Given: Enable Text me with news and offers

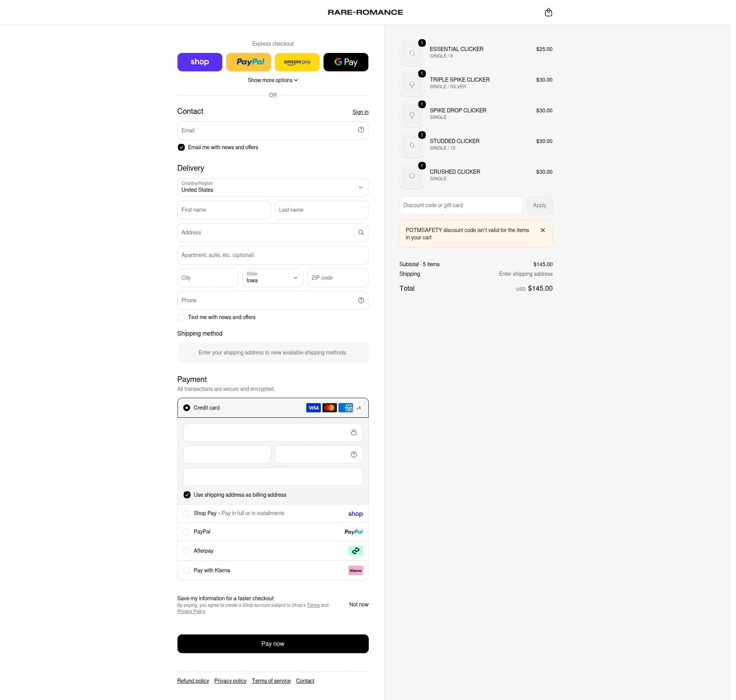Looking at the screenshot, I should (181, 317).
